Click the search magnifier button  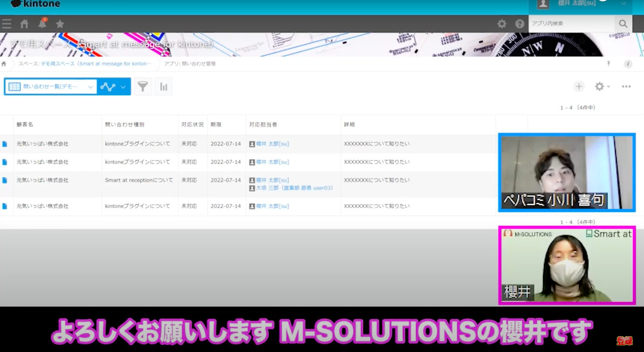pyautogui.click(x=623, y=24)
